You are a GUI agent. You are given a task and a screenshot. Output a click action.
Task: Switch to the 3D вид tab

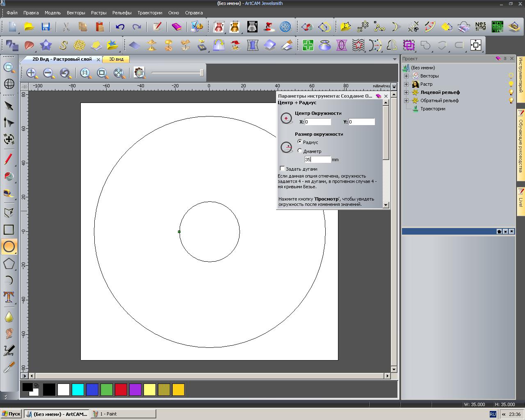116,59
